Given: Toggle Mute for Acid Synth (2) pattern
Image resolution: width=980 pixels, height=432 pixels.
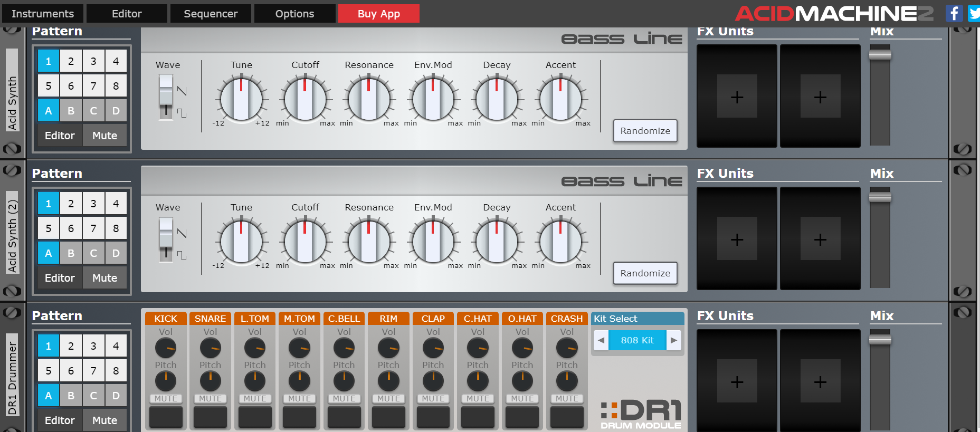Looking at the screenshot, I should coord(104,278).
